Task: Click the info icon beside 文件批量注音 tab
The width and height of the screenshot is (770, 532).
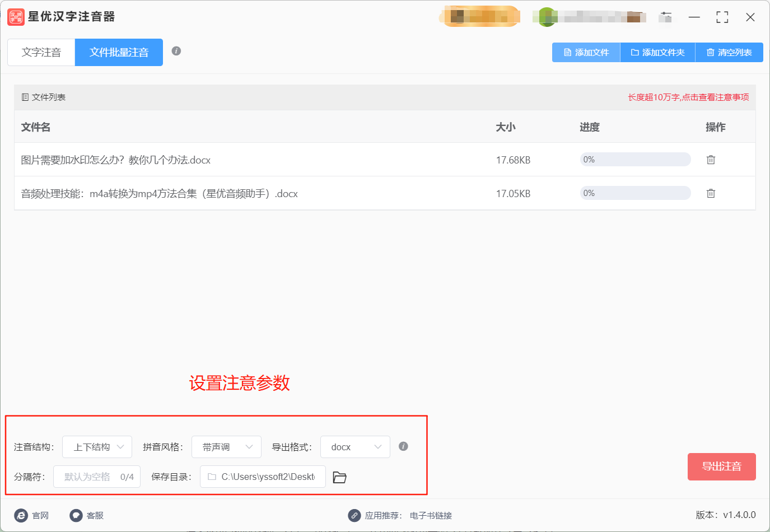Action: (176, 51)
